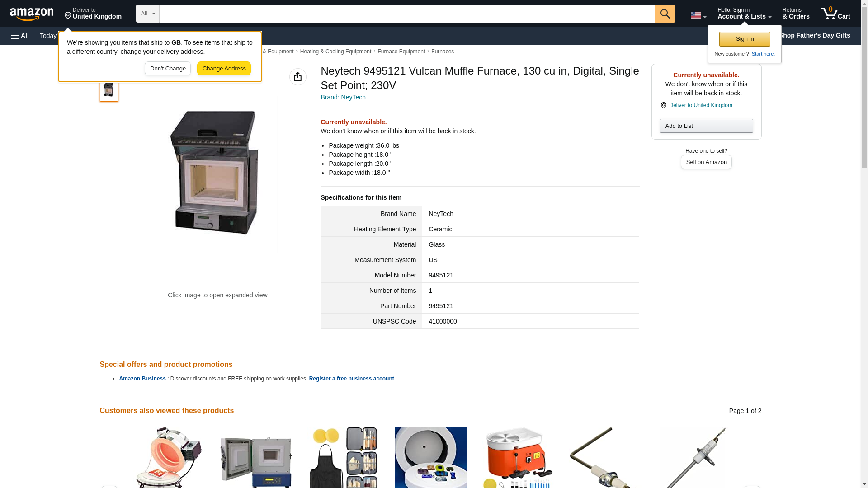Click the search magnifier button
868x488 pixels.
click(665, 14)
